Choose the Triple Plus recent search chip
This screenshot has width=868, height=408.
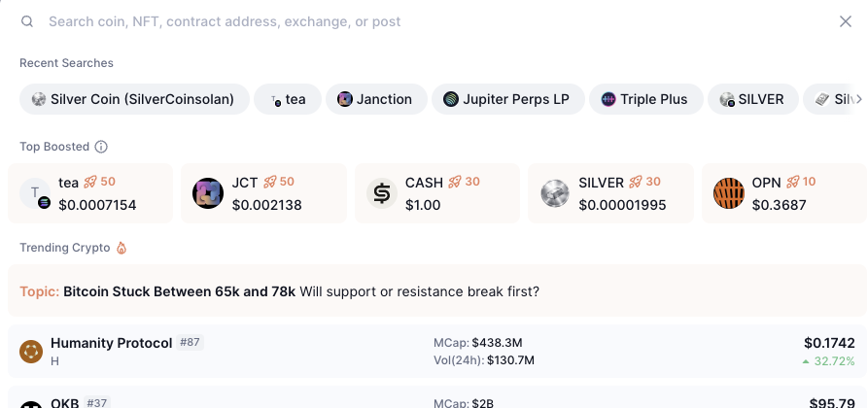point(646,99)
